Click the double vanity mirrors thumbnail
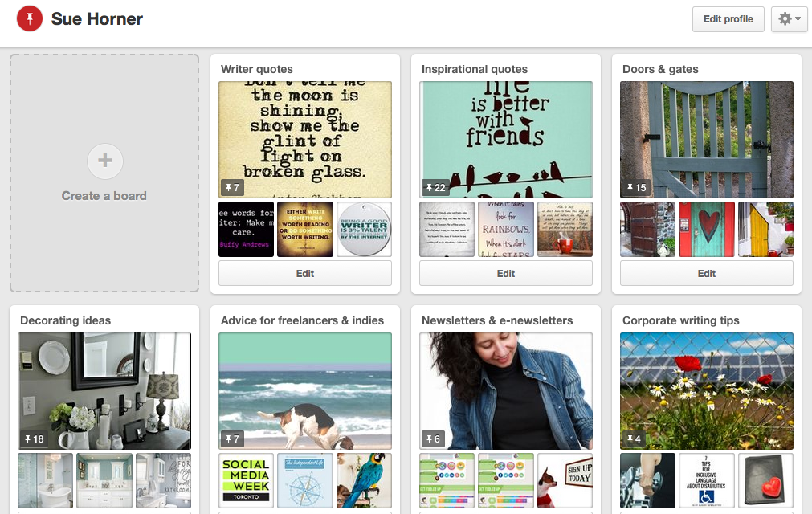 [x=104, y=481]
